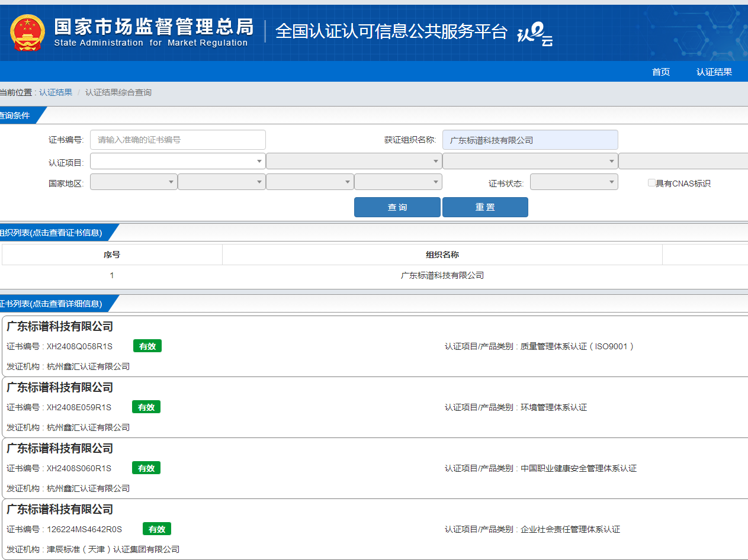748x560 pixels.
Task: Click the 有效 badge for XH2408Q058R1S
Action: (x=147, y=346)
